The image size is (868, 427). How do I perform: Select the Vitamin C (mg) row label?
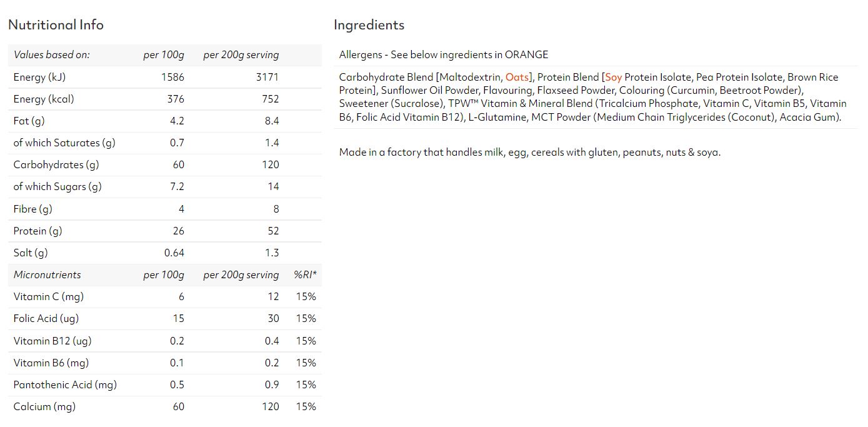tap(49, 296)
